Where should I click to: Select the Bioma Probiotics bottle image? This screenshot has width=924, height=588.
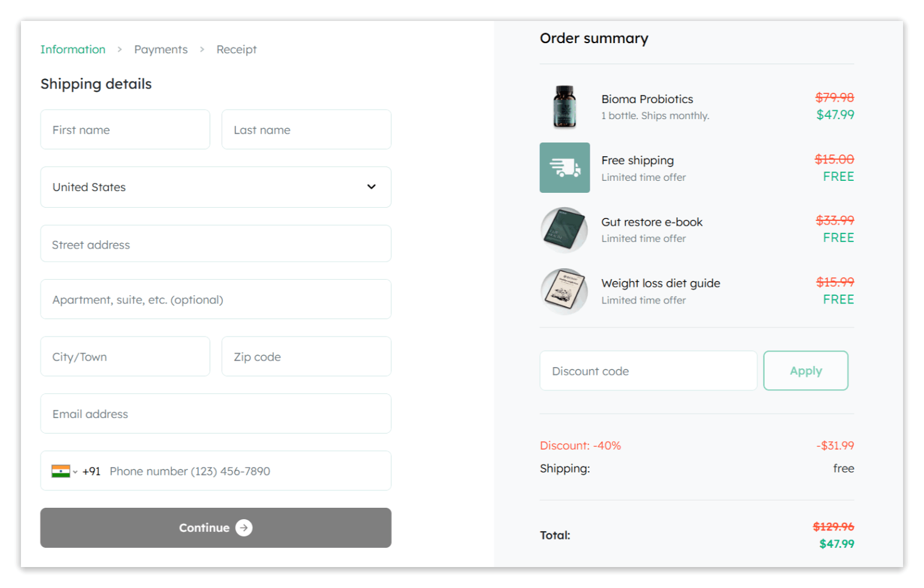pos(564,107)
